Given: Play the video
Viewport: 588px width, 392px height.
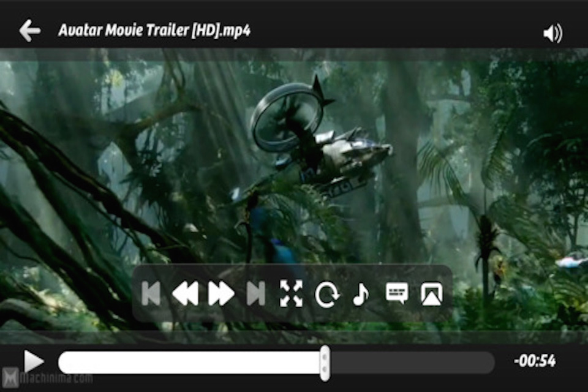Looking at the screenshot, I should coord(34,361).
